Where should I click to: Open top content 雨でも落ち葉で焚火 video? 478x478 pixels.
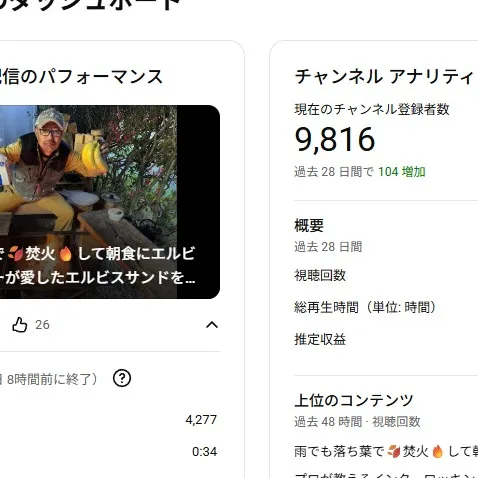(386, 452)
